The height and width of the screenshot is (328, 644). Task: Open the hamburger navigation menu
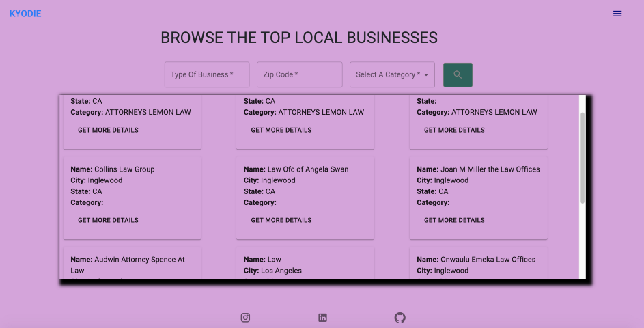[x=617, y=14]
